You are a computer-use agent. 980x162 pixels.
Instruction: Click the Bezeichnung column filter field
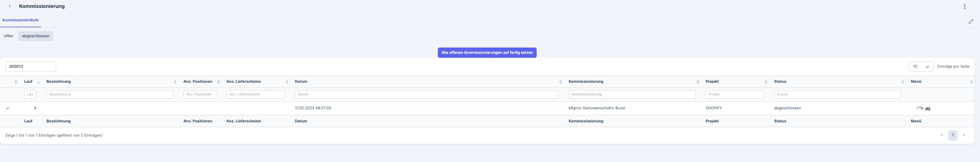pos(110,94)
